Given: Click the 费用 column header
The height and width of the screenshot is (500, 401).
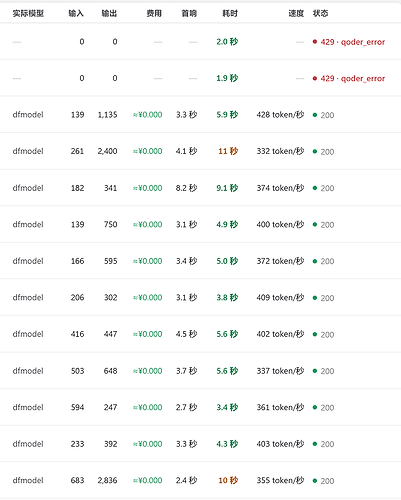Looking at the screenshot, I should 154,13.
